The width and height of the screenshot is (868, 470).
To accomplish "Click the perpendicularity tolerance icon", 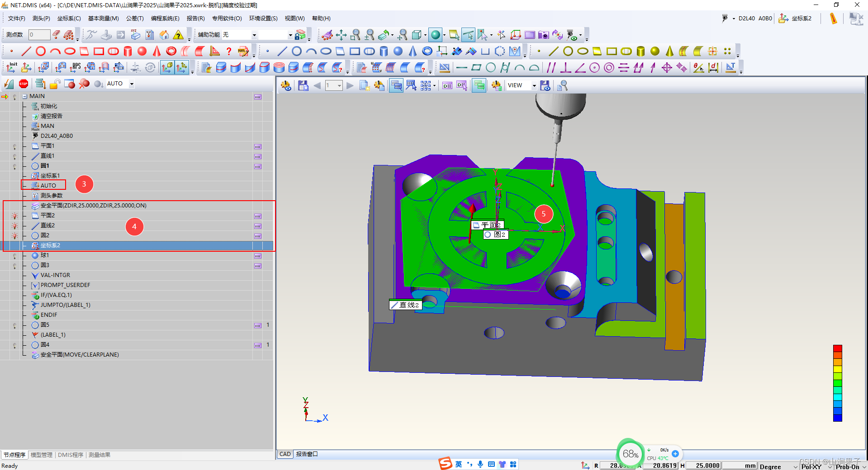I will point(565,67).
